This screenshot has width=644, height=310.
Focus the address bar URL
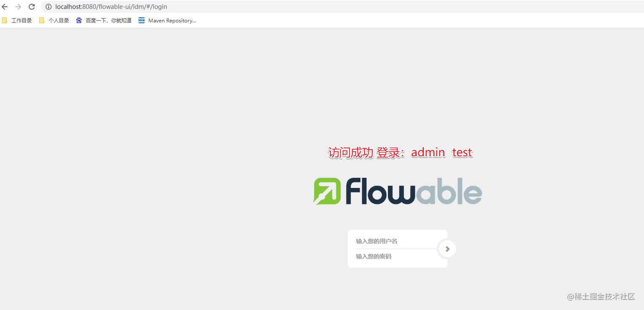pyautogui.click(x=111, y=7)
